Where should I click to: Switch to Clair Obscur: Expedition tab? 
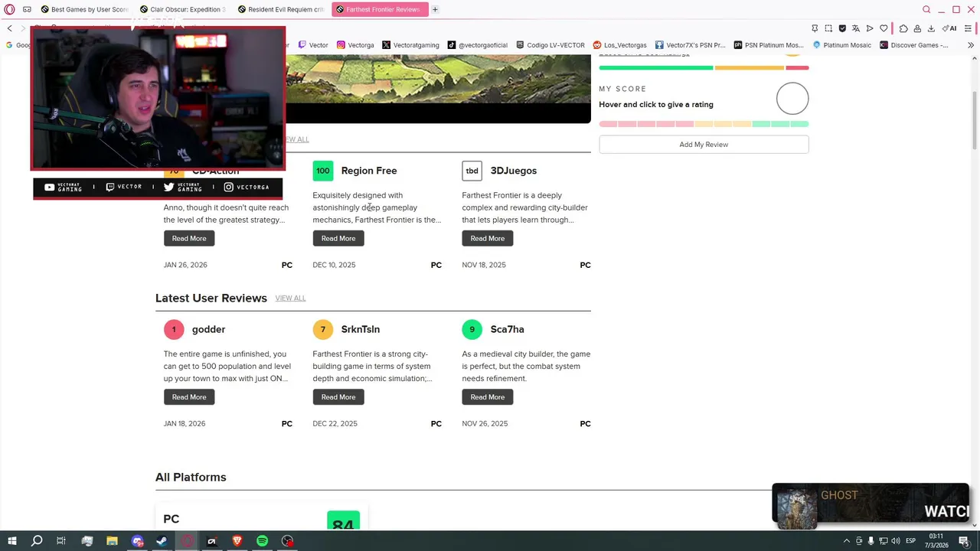pyautogui.click(x=182, y=9)
